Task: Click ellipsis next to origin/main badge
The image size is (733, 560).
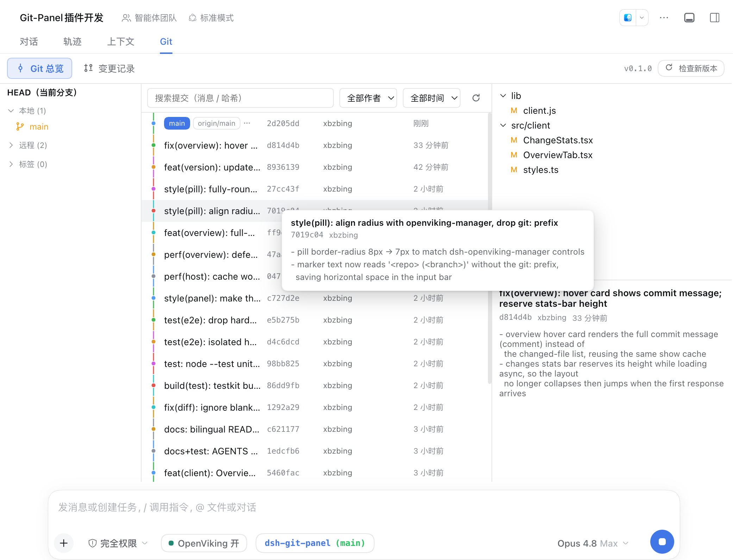Action: 247,123
